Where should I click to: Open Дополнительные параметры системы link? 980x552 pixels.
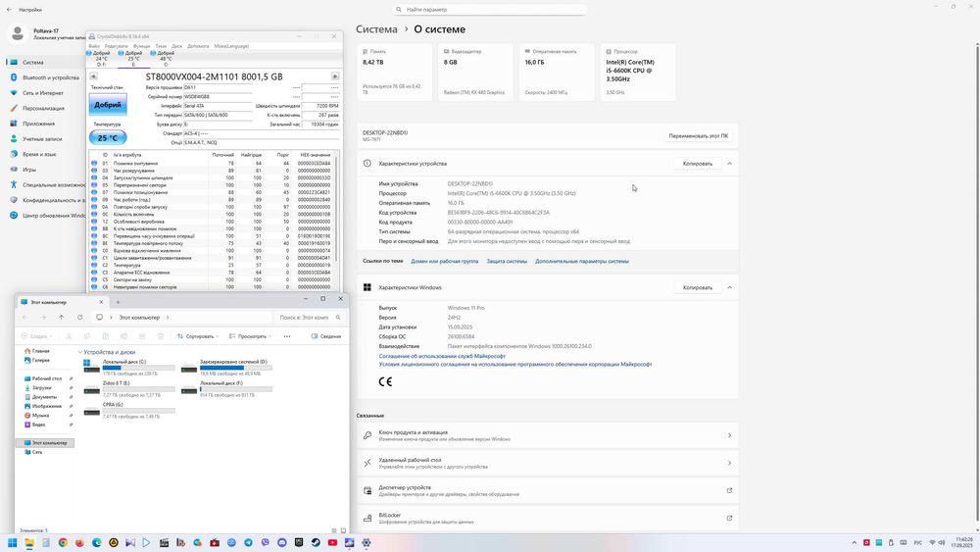coord(582,262)
